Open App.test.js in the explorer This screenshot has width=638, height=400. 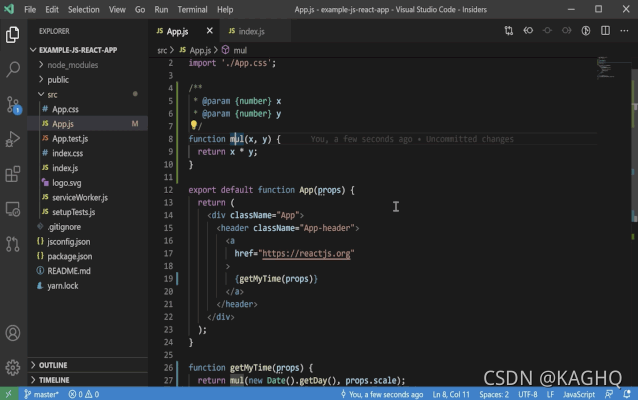(87, 138)
